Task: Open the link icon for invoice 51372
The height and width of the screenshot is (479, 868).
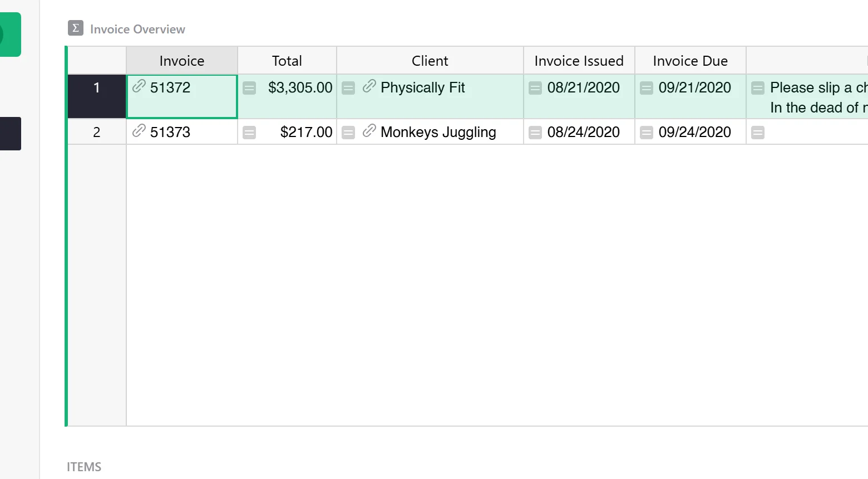Action: click(x=139, y=86)
